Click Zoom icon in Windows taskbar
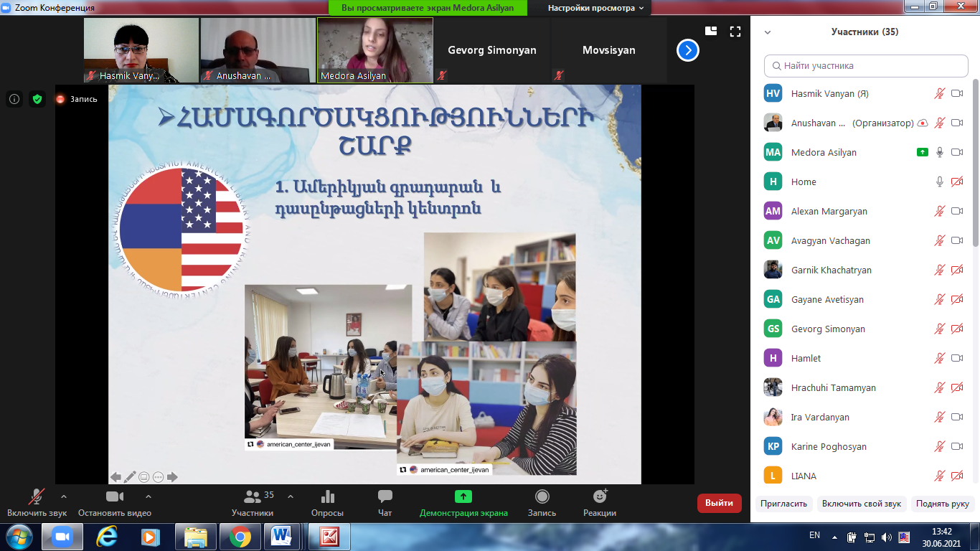The width and height of the screenshot is (980, 551). point(62,537)
